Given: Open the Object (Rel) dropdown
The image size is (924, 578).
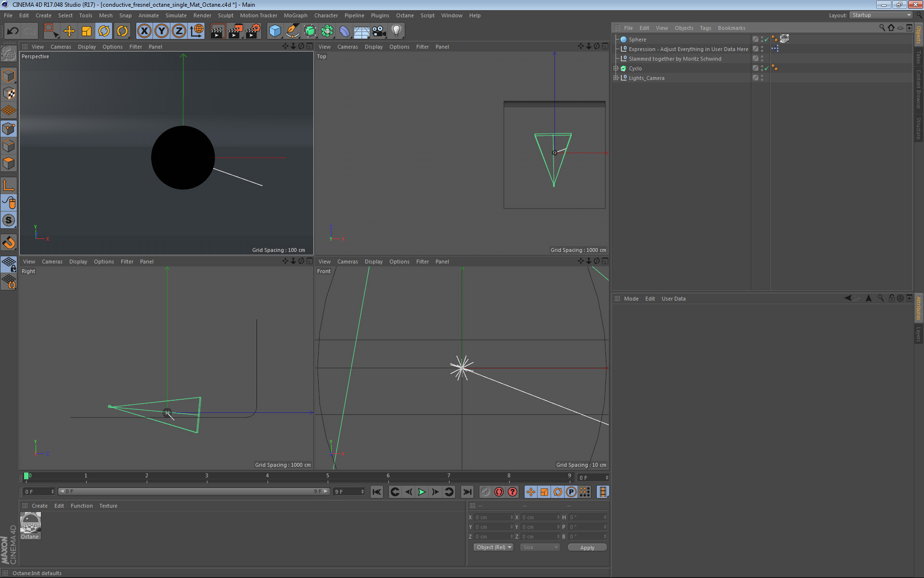Looking at the screenshot, I should tap(493, 547).
